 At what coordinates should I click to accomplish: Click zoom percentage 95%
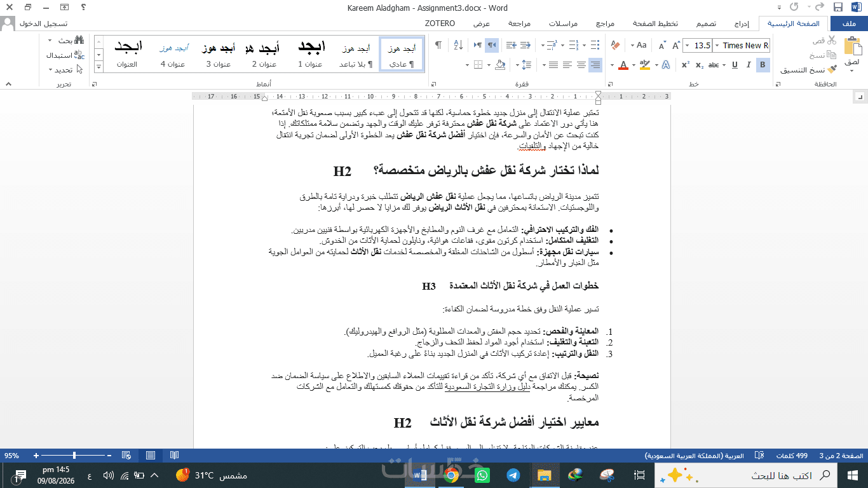(11, 456)
